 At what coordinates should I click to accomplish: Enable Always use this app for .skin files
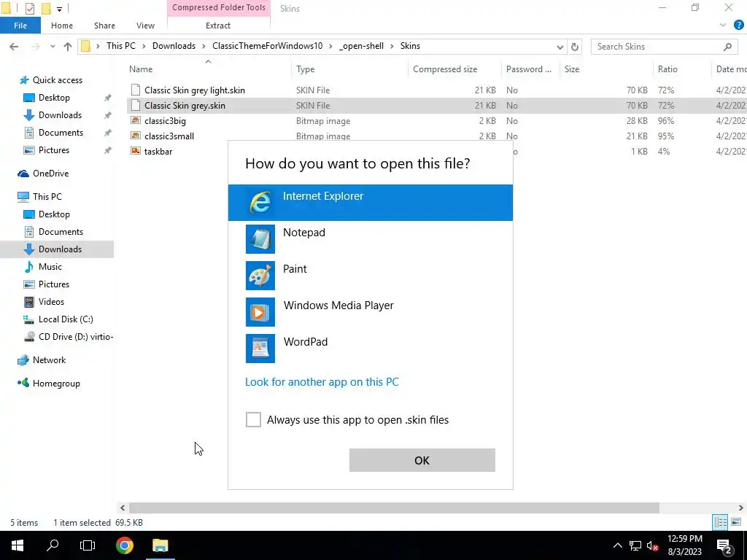tap(253, 419)
